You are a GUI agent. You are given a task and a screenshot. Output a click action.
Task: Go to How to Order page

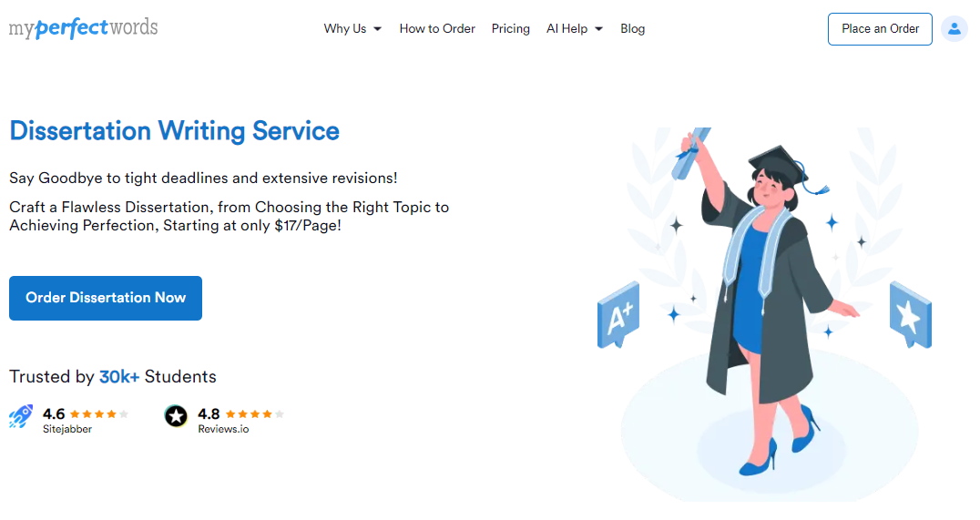(437, 29)
